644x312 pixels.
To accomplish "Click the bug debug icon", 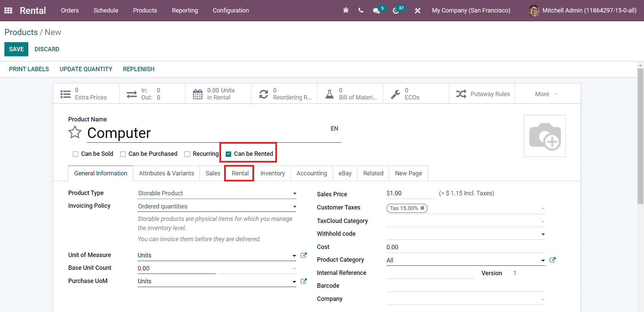I will (x=346, y=10).
